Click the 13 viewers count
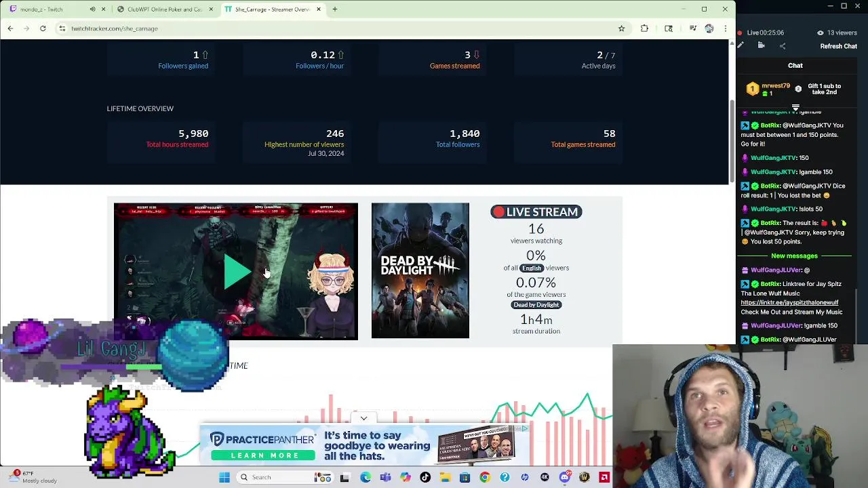 coord(837,33)
